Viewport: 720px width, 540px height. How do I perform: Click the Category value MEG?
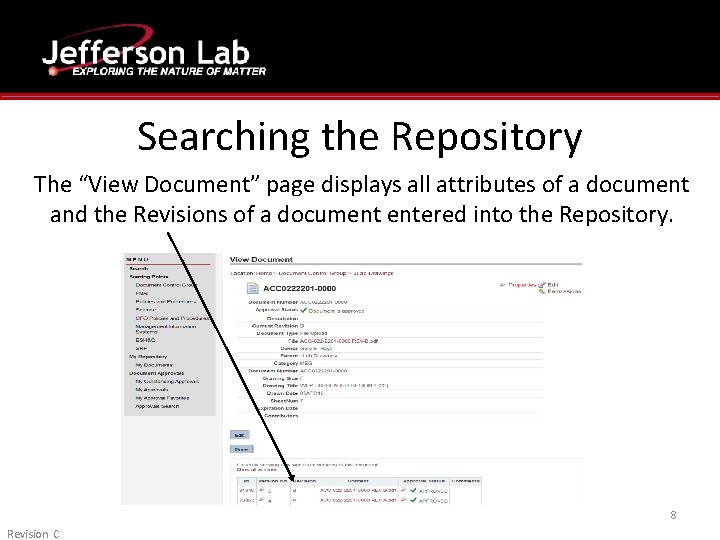pos(306,363)
